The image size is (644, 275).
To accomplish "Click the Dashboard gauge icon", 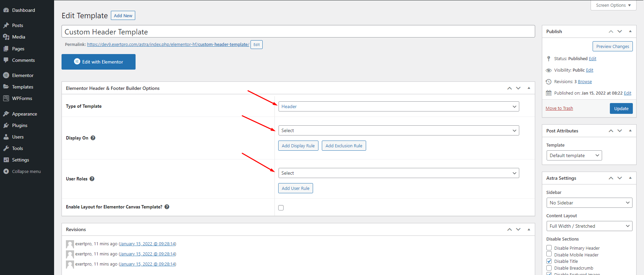I will coord(6,10).
